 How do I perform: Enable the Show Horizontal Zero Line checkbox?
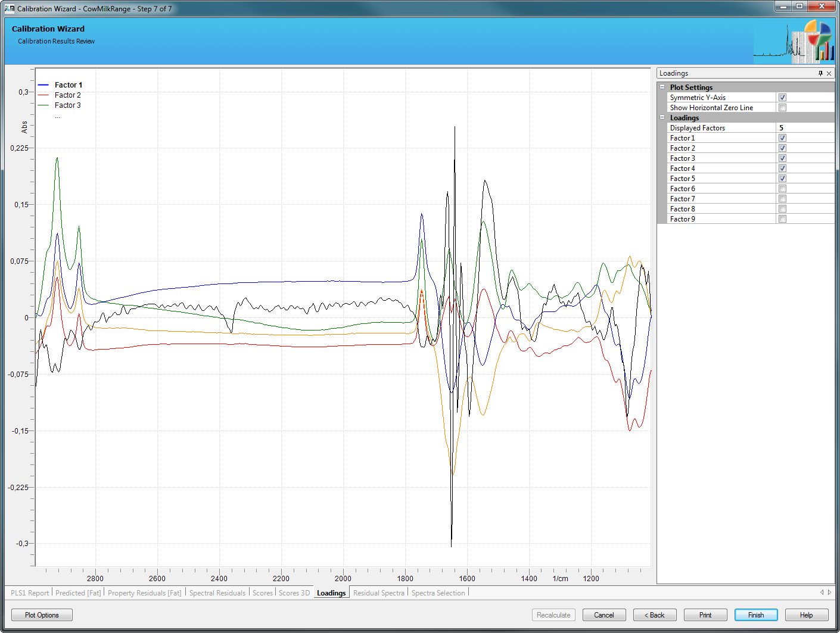782,108
